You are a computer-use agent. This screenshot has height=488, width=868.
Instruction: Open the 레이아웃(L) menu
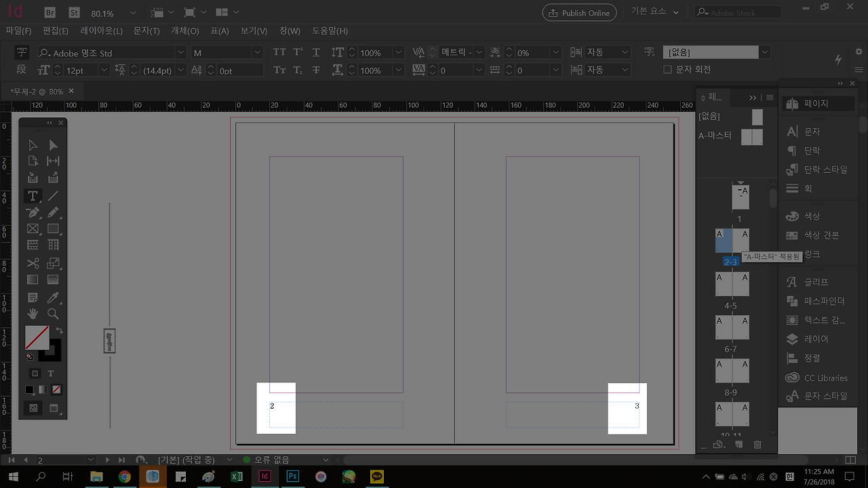tap(101, 31)
